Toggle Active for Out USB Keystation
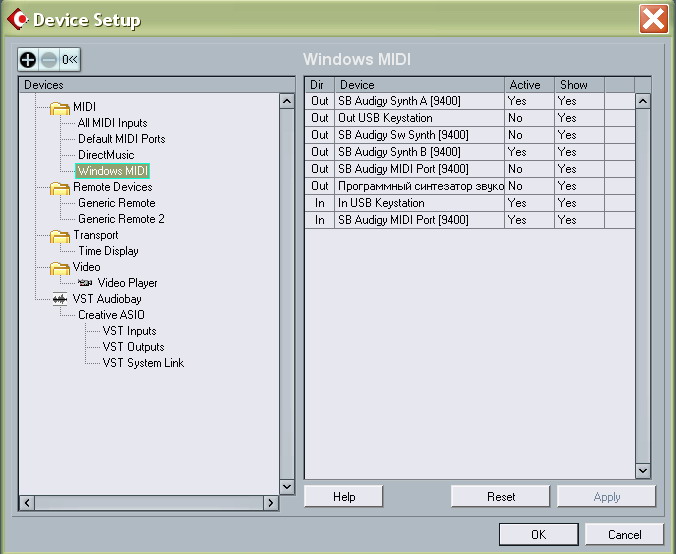 tap(529, 118)
